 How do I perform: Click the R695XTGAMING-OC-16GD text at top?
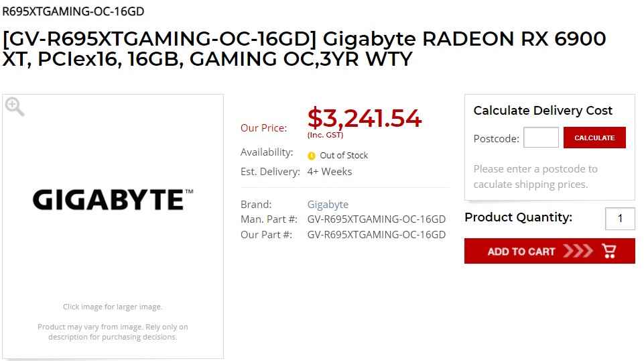coord(73,11)
